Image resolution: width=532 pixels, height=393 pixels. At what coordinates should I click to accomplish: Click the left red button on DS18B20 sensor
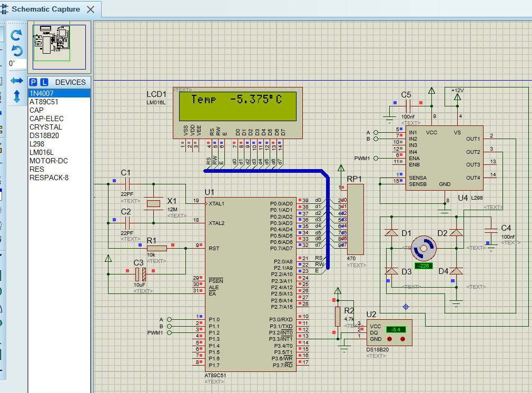pos(390,340)
